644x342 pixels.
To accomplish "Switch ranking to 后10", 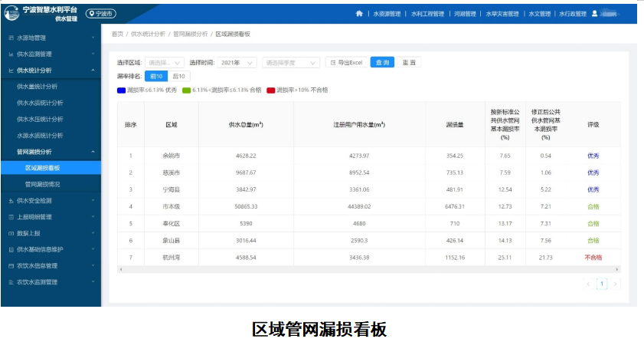I will pyautogui.click(x=178, y=77).
